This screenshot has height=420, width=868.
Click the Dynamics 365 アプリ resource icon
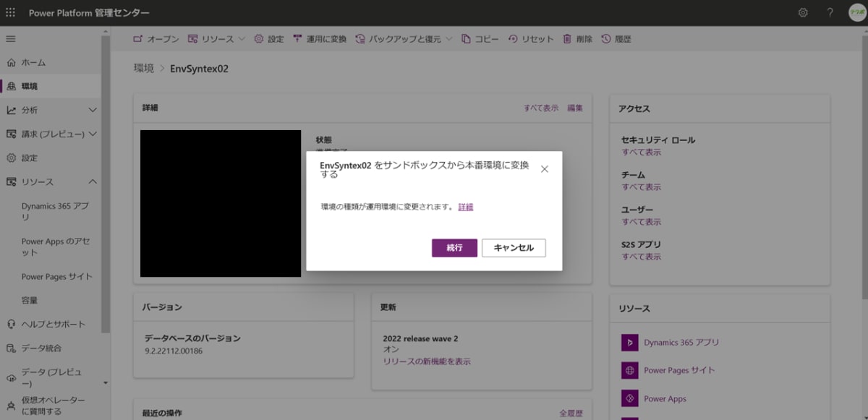[x=629, y=343]
